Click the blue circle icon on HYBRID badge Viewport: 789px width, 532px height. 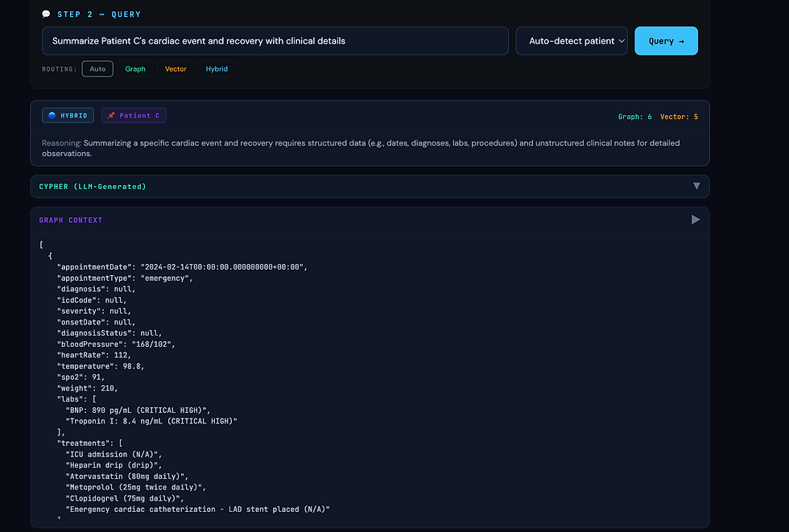pyautogui.click(x=52, y=116)
